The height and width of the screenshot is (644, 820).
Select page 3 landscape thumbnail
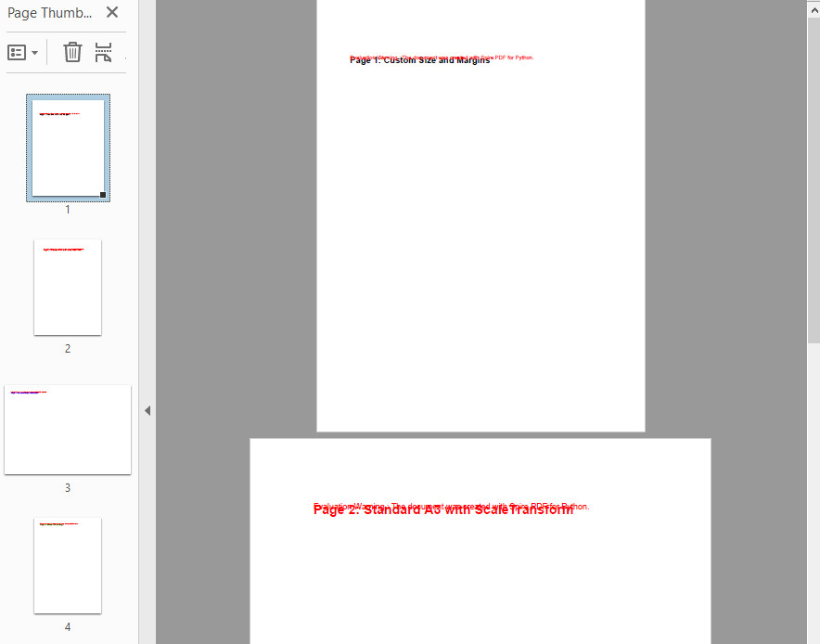click(x=68, y=430)
